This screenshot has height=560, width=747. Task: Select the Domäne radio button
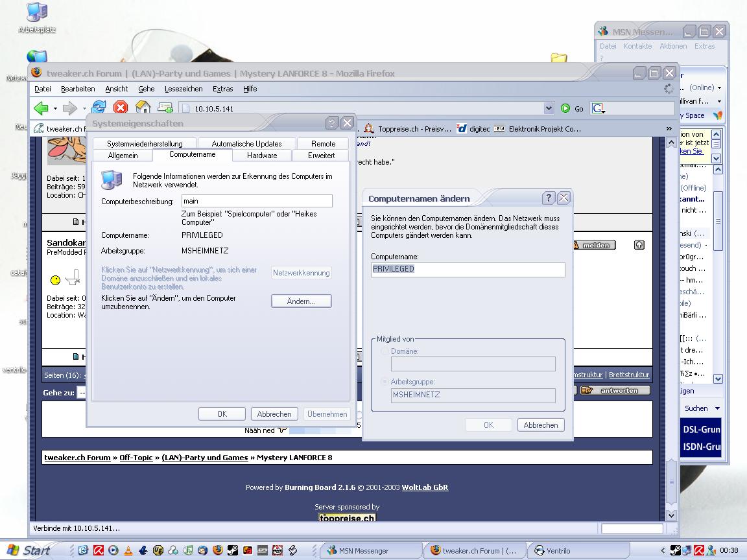pos(385,351)
